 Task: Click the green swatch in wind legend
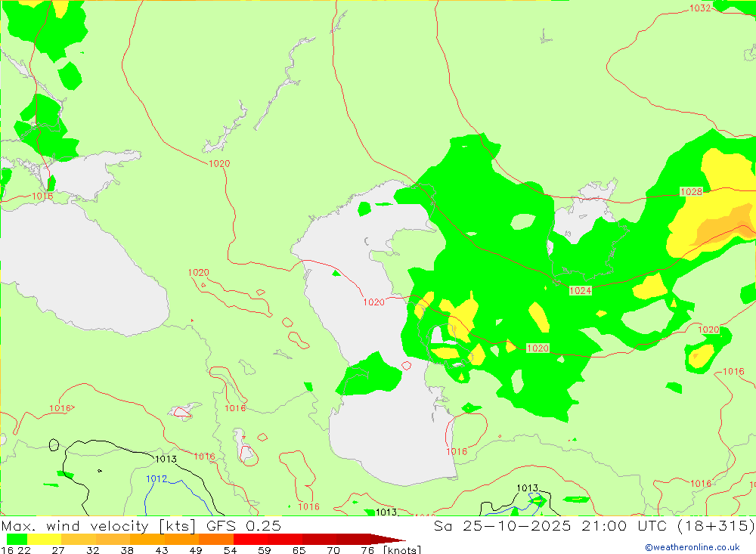click(x=17, y=539)
